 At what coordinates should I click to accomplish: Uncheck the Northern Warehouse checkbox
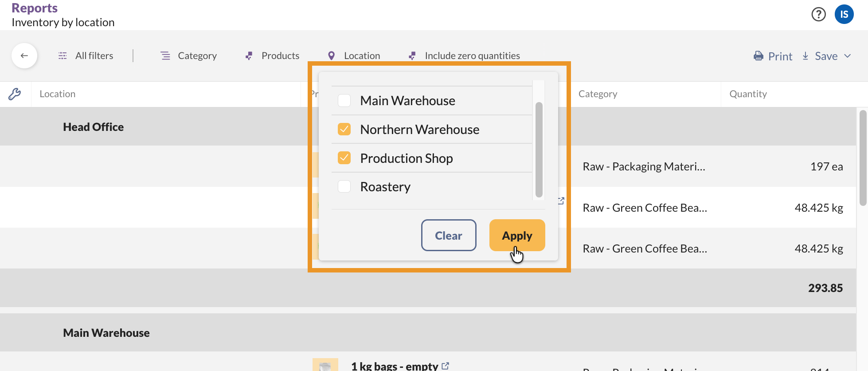344,130
